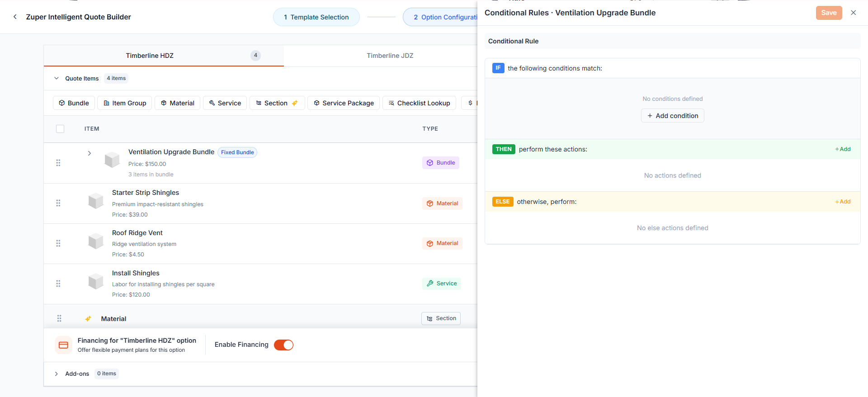Add a Bundle item
The height and width of the screenshot is (397, 868).
74,103
